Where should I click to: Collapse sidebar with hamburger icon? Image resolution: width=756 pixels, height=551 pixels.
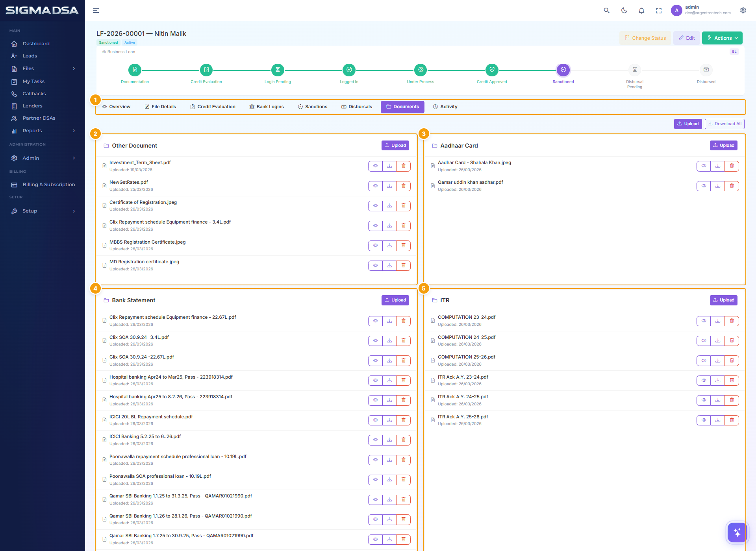pyautogui.click(x=96, y=11)
